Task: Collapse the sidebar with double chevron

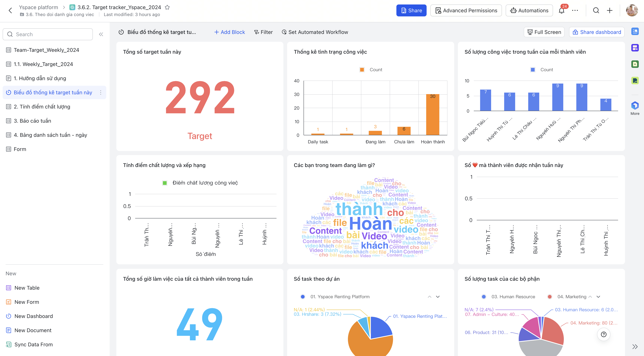Action: pos(101,34)
